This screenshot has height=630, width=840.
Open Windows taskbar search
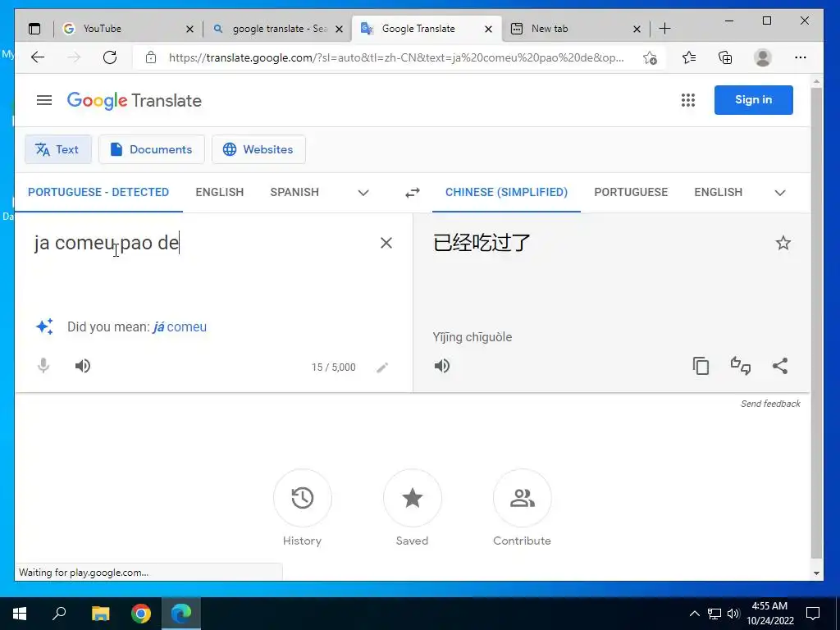(x=59, y=613)
